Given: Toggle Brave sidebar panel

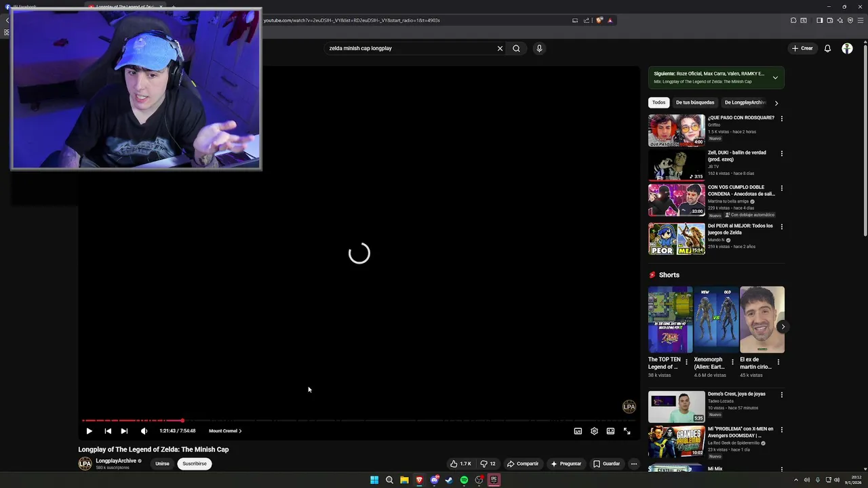Looking at the screenshot, I should [x=819, y=20].
